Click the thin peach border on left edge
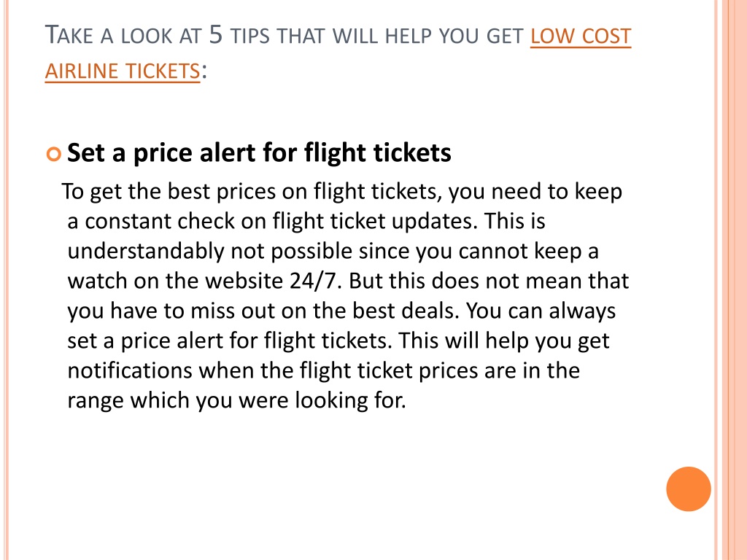The height and width of the screenshot is (560, 747). pos(7,280)
